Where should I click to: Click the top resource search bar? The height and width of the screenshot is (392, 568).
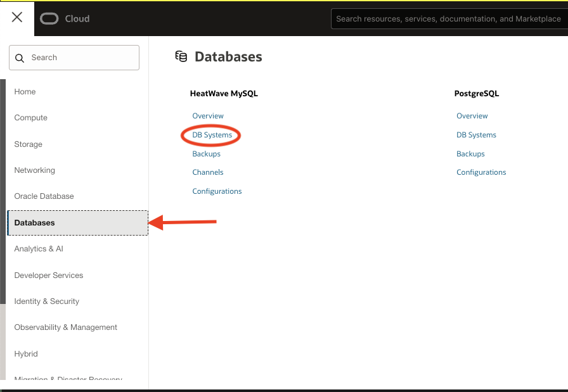[448, 19]
